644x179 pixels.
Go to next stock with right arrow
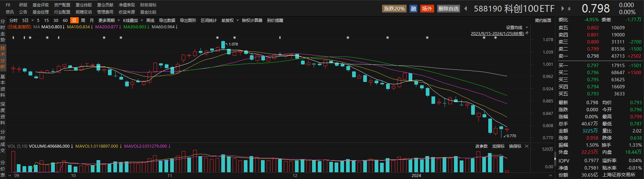563,8
